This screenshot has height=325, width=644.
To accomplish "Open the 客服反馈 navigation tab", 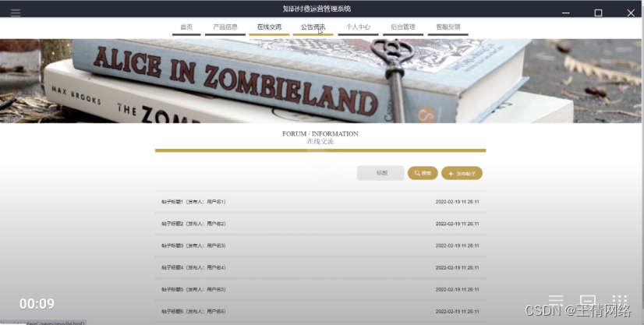I will [x=448, y=27].
